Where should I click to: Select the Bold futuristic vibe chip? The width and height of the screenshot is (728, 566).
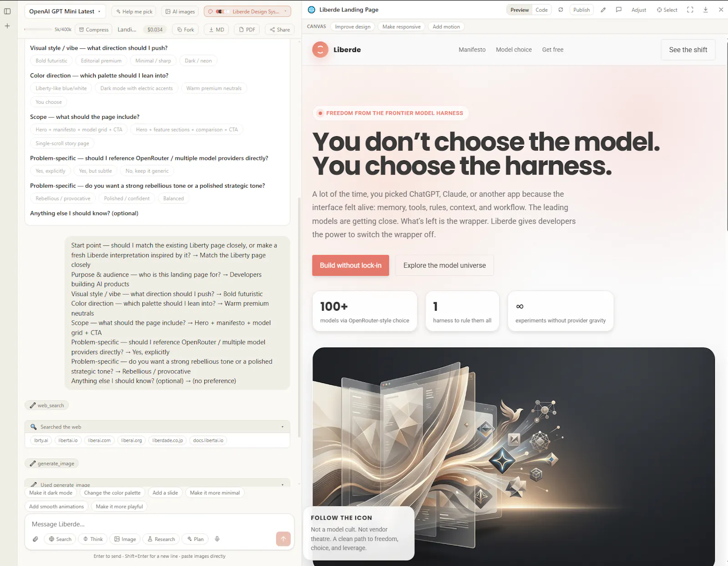(51, 61)
